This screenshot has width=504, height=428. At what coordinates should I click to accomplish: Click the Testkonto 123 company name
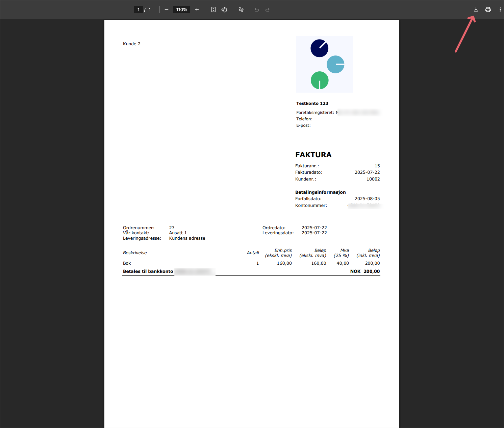pyautogui.click(x=312, y=103)
